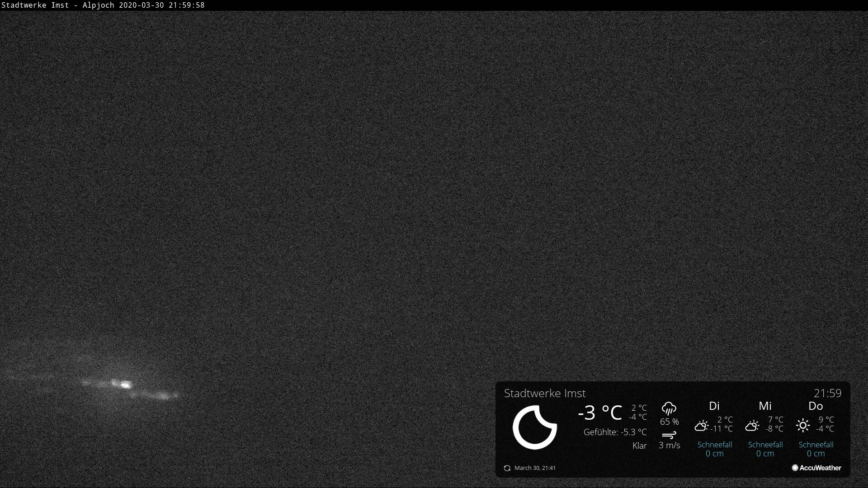Click Wednesday's partly cloudy forecast icon
Image resolution: width=868 pixels, height=488 pixels.
click(752, 425)
